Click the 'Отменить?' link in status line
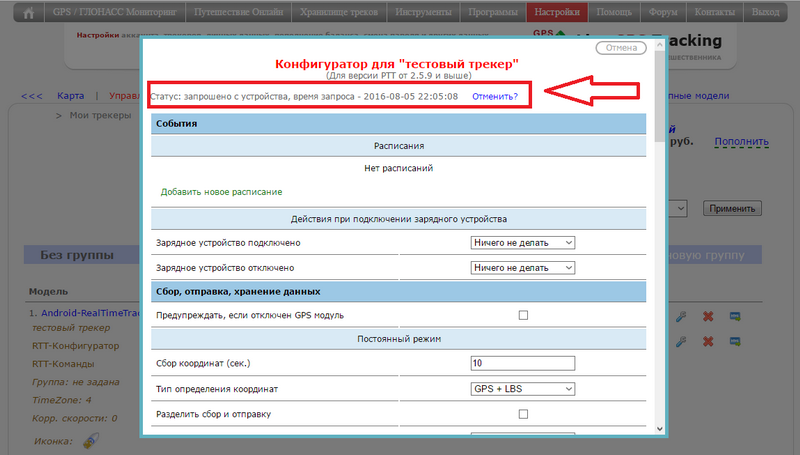Image resolution: width=800 pixels, height=455 pixels. pyautogui.click(x=494, y=96)
